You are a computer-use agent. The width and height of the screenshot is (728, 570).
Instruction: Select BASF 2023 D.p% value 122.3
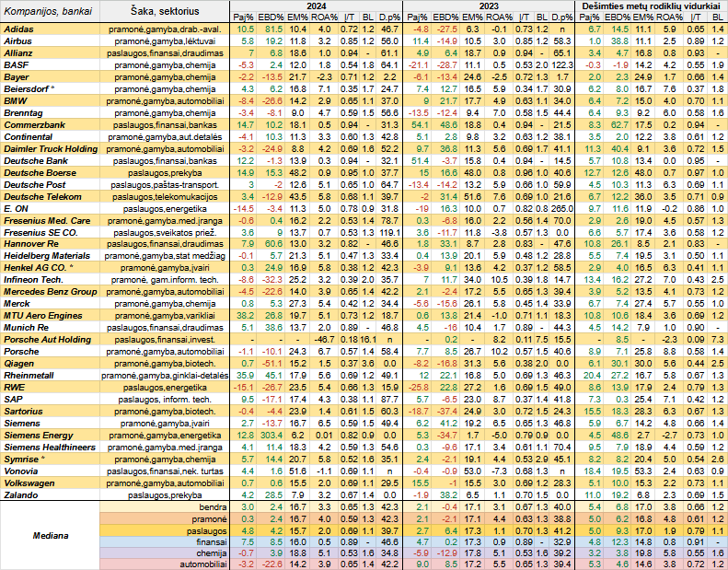click(562, 65)
